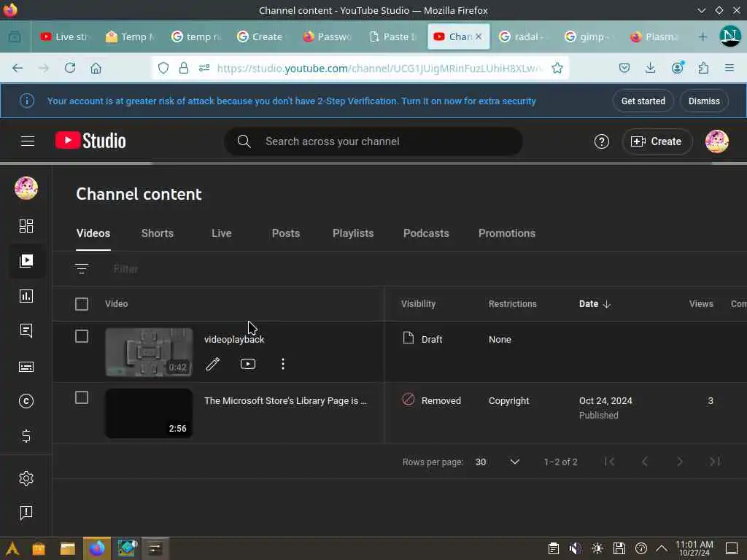Open the YouTube Studio hamburger menu

(28, 141)
